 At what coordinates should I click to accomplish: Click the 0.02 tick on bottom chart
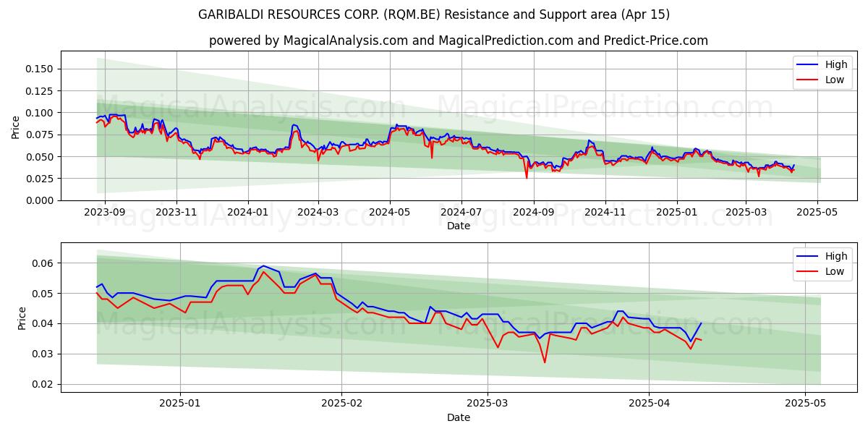click(43, 385)
